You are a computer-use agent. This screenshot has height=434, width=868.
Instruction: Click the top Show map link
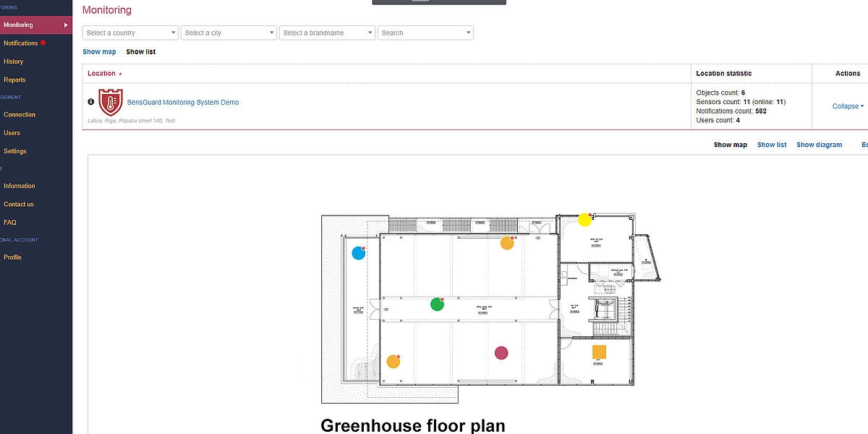point(99,52)
